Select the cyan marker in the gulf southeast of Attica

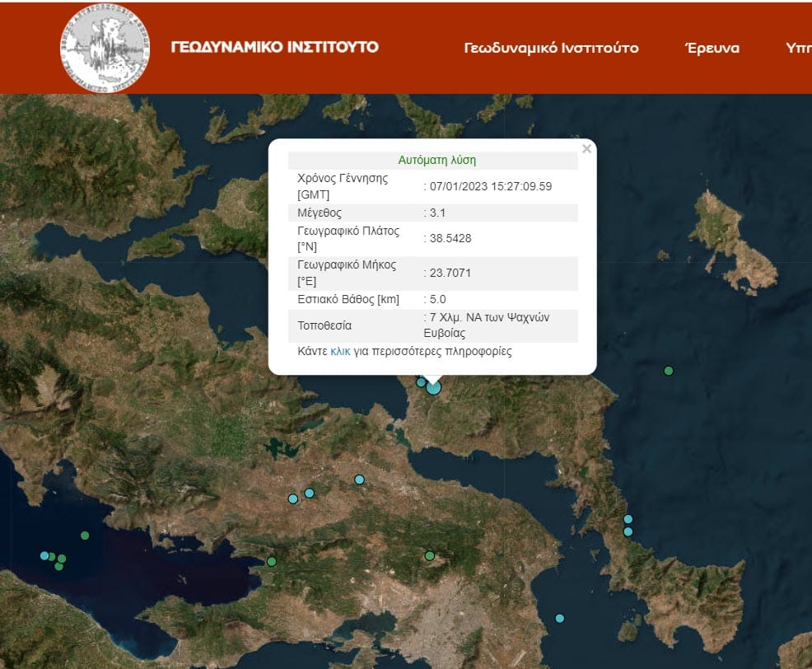(559, 618)
